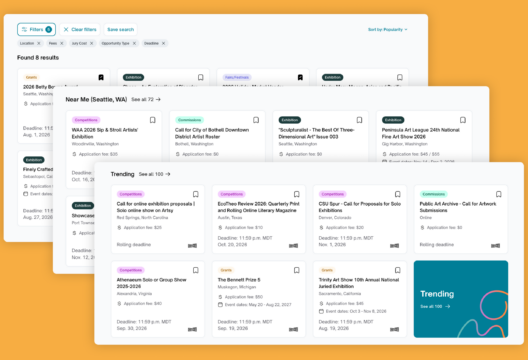Follow See all 100 beside Trending heading
This screenshot has width=528, height=360.
155,174
